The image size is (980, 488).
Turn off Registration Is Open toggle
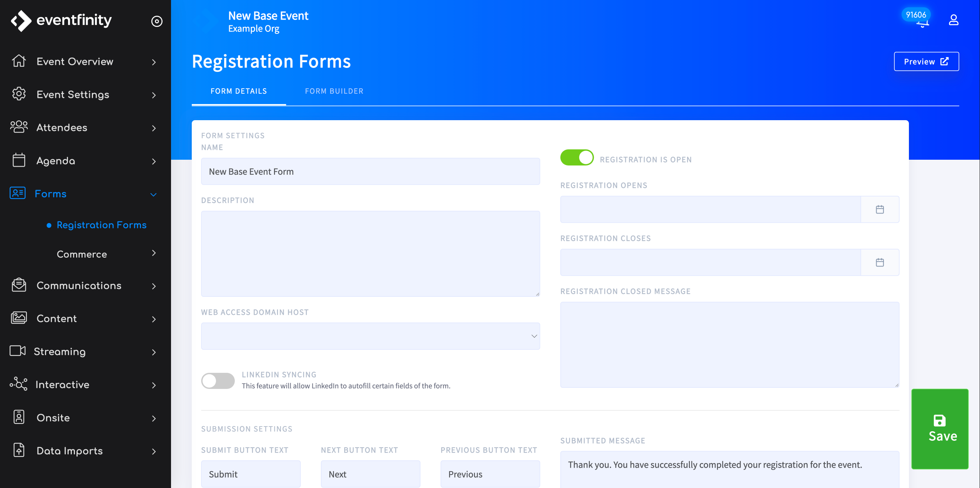(x=576, y=158)
